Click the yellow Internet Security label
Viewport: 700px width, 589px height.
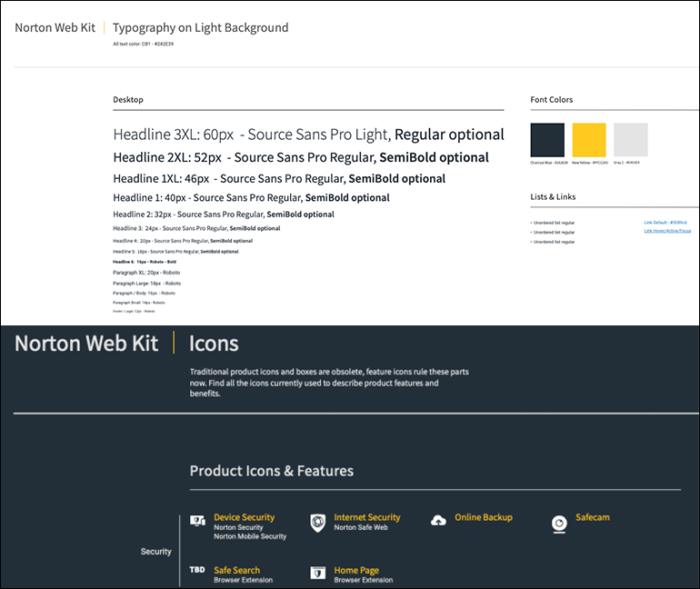point(367,517)
